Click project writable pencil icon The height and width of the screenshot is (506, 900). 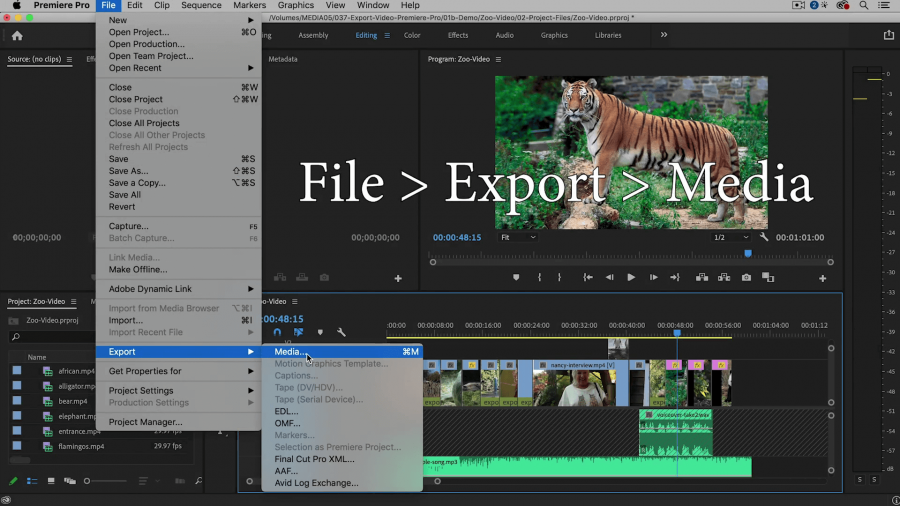click(13, 481)
